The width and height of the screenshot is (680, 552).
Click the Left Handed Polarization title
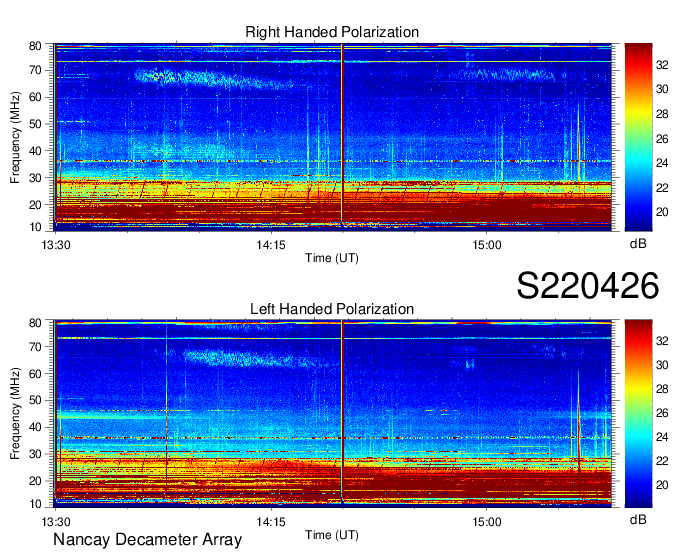coord(332,309)
